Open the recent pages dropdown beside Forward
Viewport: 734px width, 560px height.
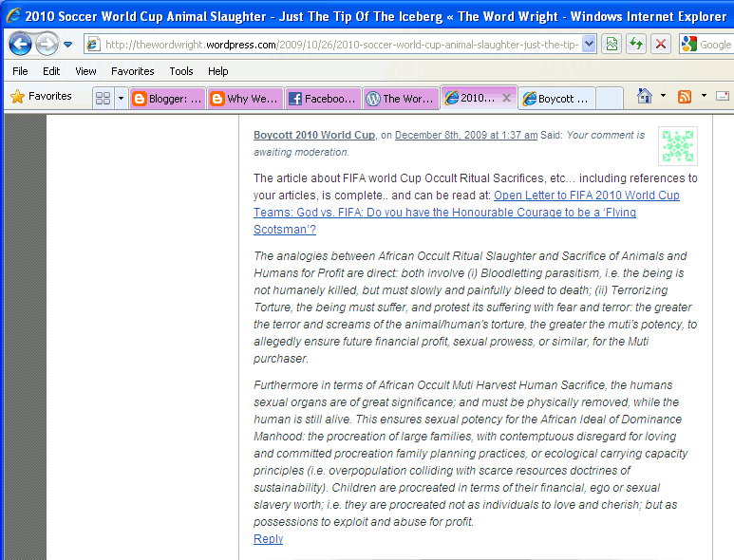tap(67, 45)
